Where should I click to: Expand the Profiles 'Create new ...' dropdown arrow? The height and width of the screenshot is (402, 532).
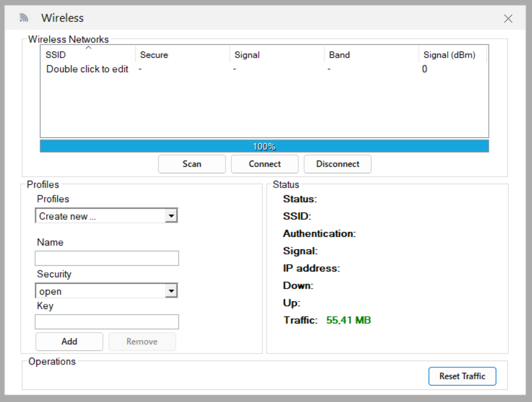(x=171, y=216)
